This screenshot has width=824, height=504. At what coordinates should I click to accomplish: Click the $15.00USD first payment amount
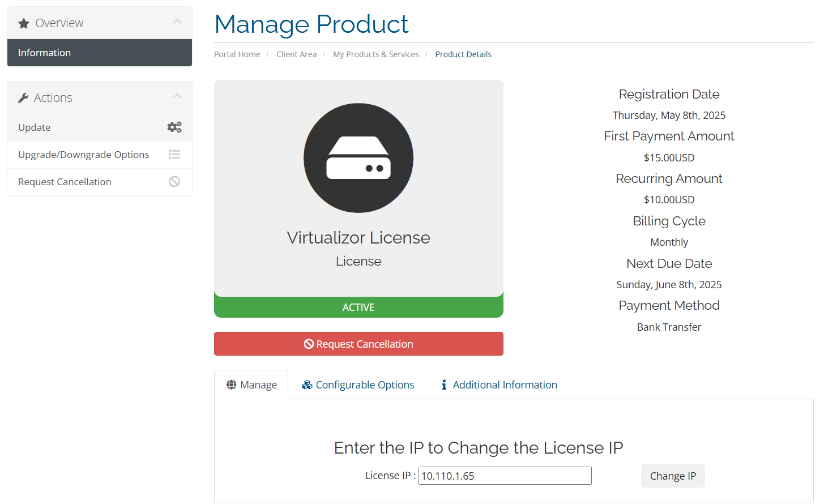(669, 158)
